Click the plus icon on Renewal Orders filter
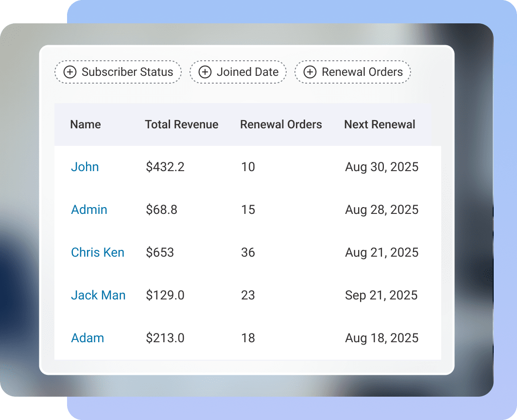 coord(310,72)
